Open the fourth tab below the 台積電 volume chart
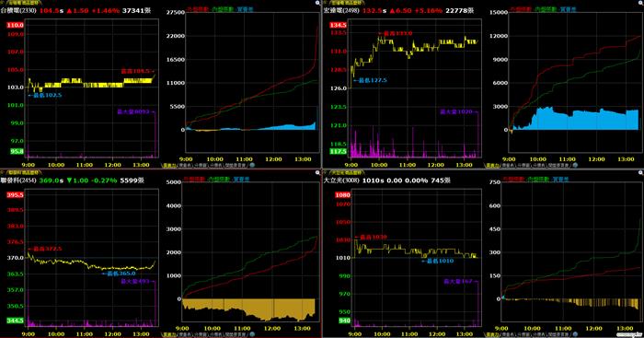Screen dimensions: 644x338 click(216, 165)
